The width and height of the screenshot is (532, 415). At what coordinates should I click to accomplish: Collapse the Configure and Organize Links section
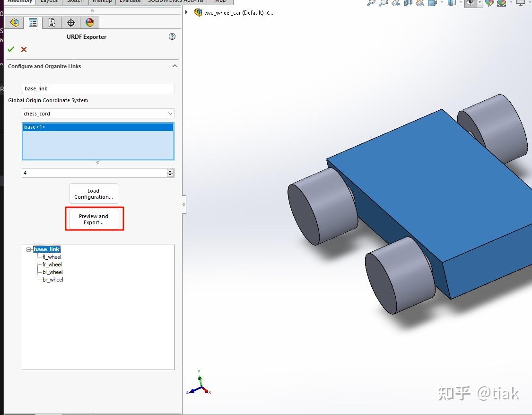tap(174, 66)
